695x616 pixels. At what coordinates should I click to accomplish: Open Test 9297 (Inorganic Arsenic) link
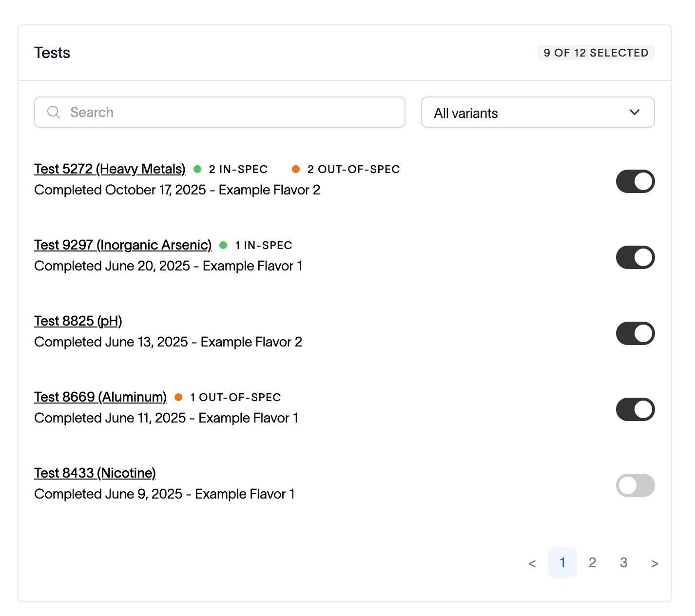[123, 245]
